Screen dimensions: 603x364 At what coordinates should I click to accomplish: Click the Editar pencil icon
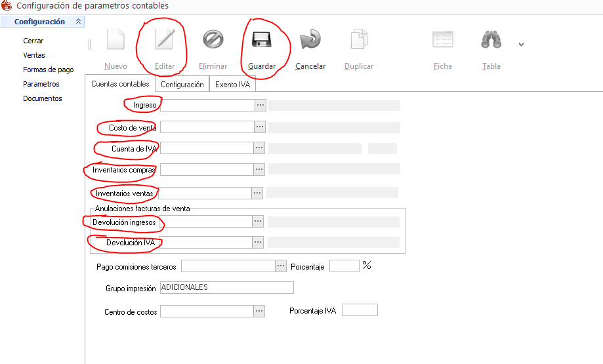(x=164, y=40)
